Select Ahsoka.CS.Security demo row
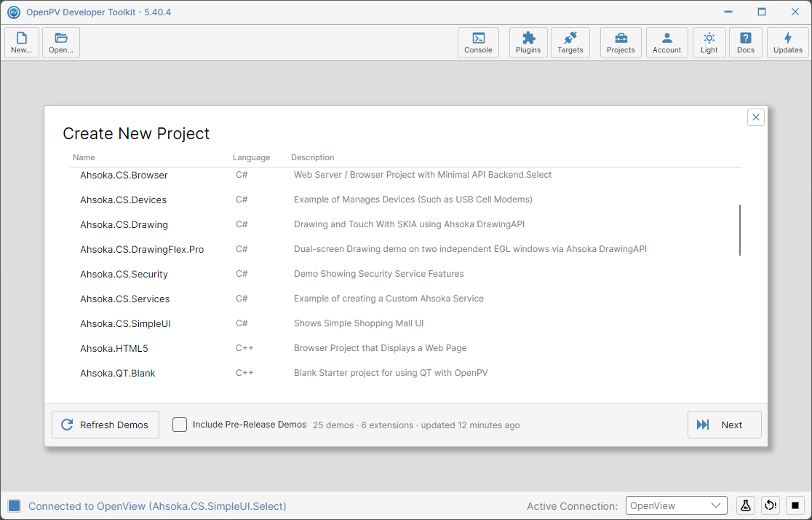812x520 pixels. pos(406,274)
